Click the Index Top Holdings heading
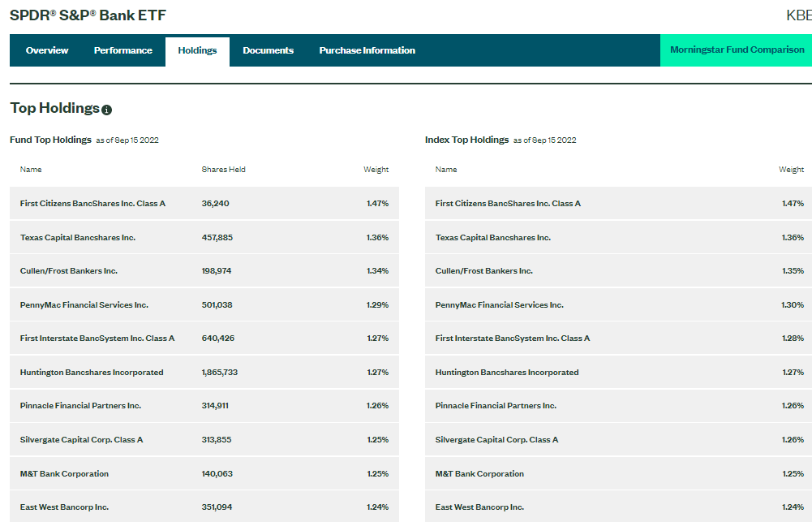Image resolution: width=812 pixels, height=522 pixels. pos(467,140)
